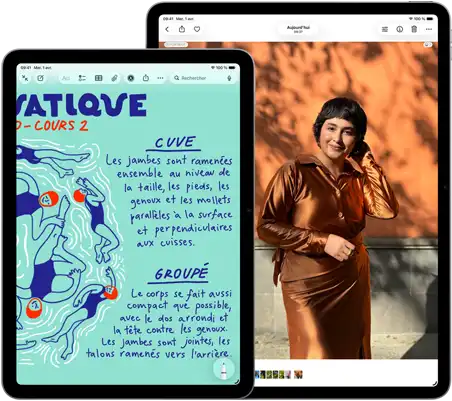Select the first thumbnail in the Photos filmstrip
The width and height of the screenshot is (452, 401).
click(257, 375)
